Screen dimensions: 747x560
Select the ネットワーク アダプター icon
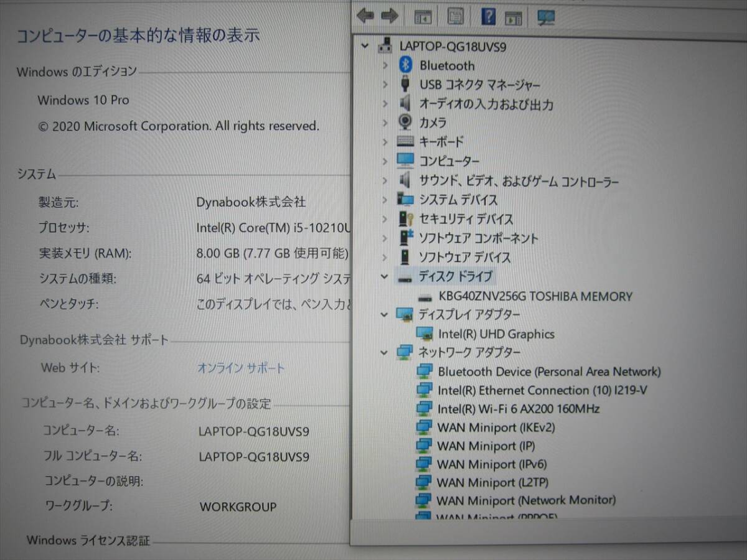(x=405, y=352)
